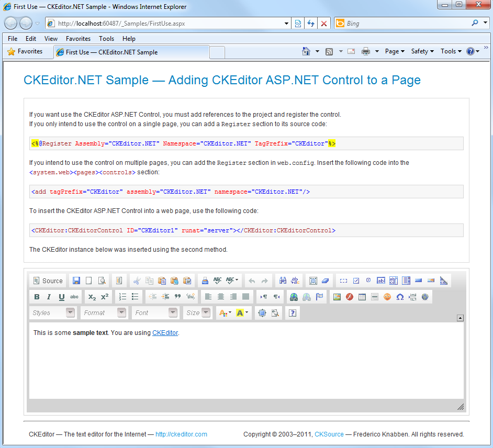The image size is (493, 448).
Task: Insert Special Character with the omega icon
Action: 400,297
